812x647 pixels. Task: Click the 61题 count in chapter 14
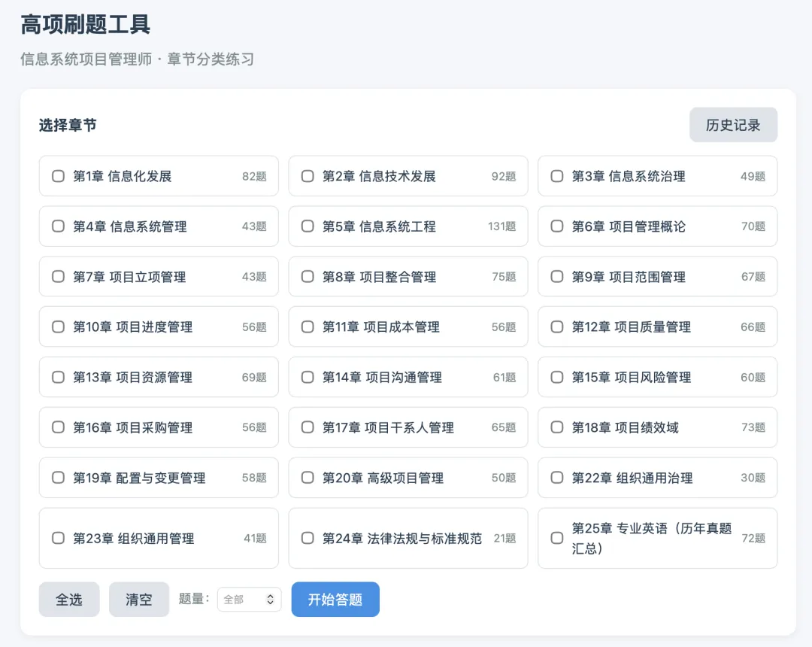[x=504, y=377]
